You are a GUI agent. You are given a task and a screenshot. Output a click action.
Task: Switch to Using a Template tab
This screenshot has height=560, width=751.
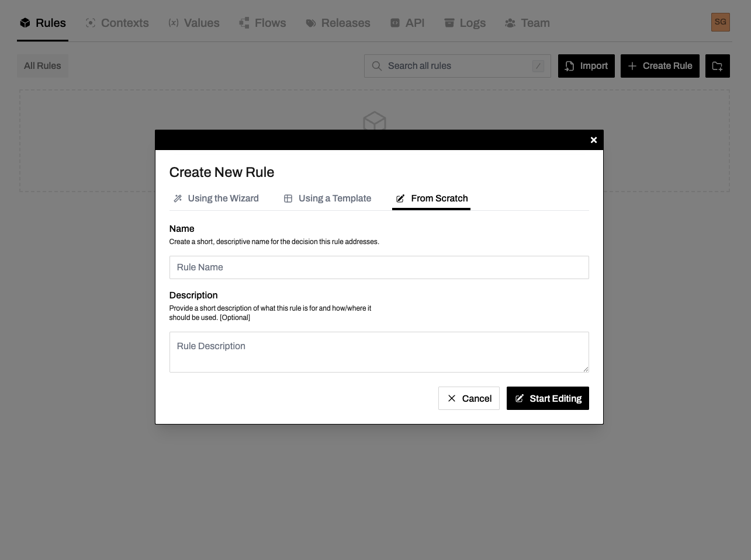pyautogui.click(x=327, y=199)
